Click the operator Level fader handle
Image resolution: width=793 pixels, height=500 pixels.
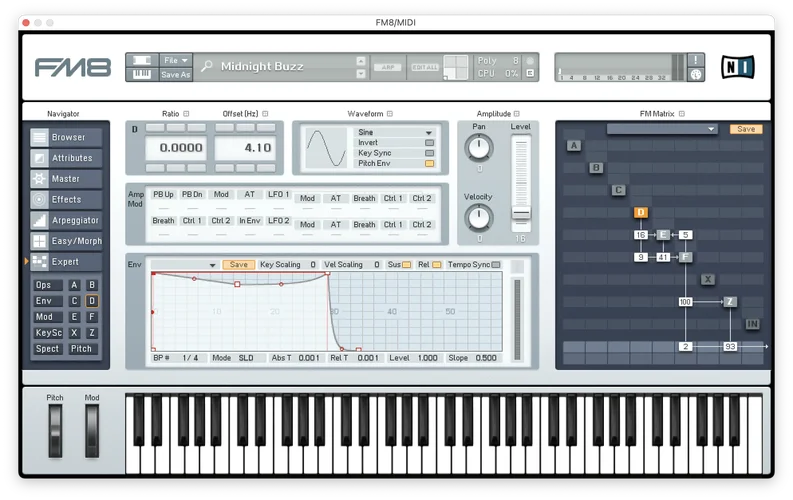520,213
